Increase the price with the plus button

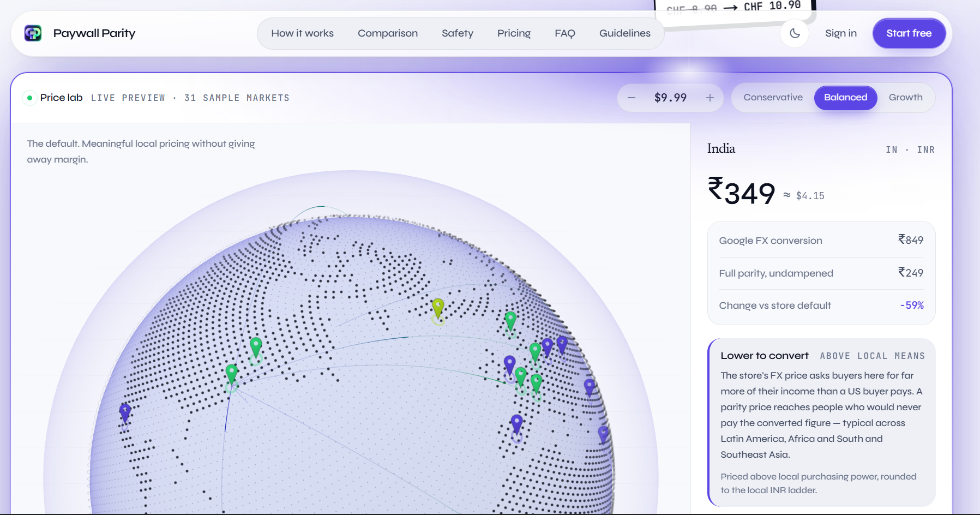(x=710, y=98)
